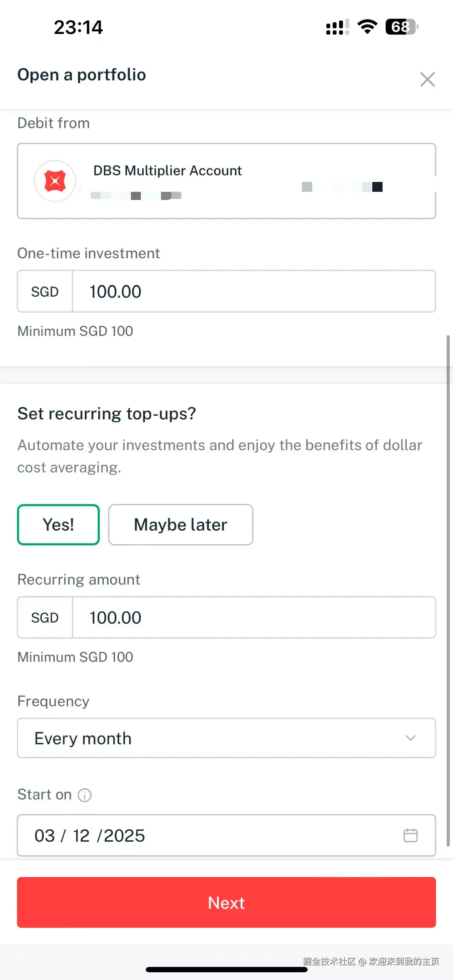Viewport: 453px width, 980px height.
Task: Tap the home indicator bar at bottom
Action: (227, 969)
